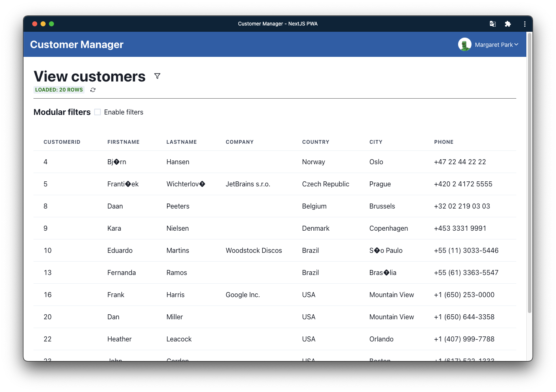Click phone number +420 2 4172 5555
The height and width of the screenshot is (392, 556).
coord(463,184)
